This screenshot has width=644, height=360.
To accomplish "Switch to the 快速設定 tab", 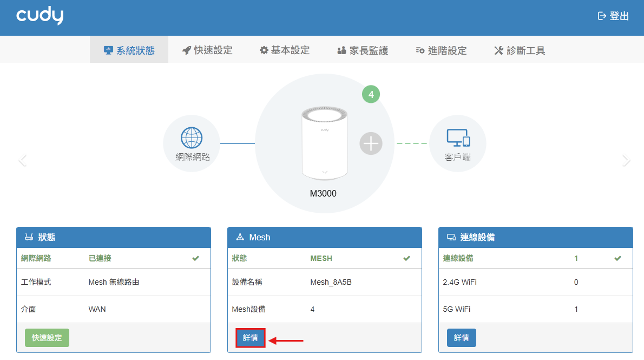I will click(207, 50).
